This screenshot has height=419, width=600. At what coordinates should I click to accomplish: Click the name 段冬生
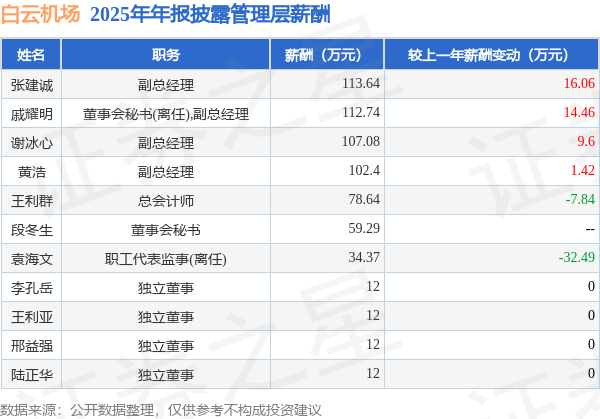click(x=32, y=230)
